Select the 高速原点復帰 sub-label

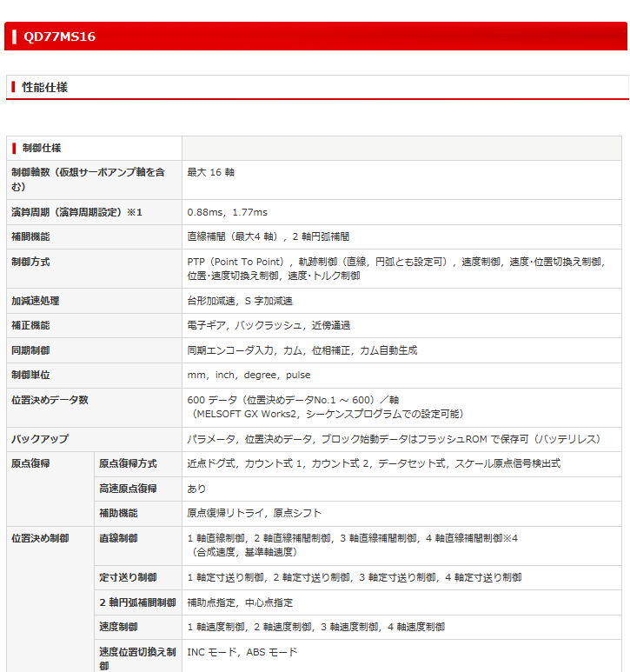pos(128,489)
